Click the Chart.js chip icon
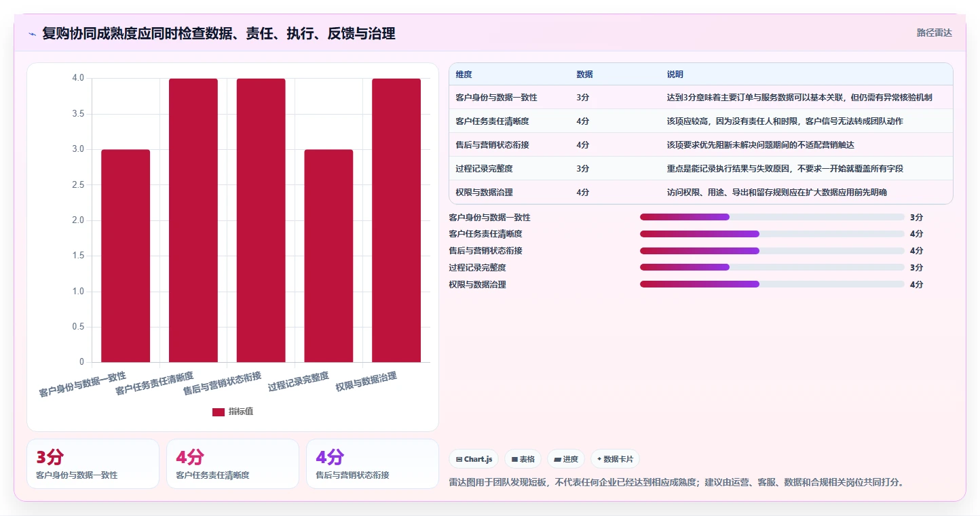980x516 pixels. pos(459,459)
